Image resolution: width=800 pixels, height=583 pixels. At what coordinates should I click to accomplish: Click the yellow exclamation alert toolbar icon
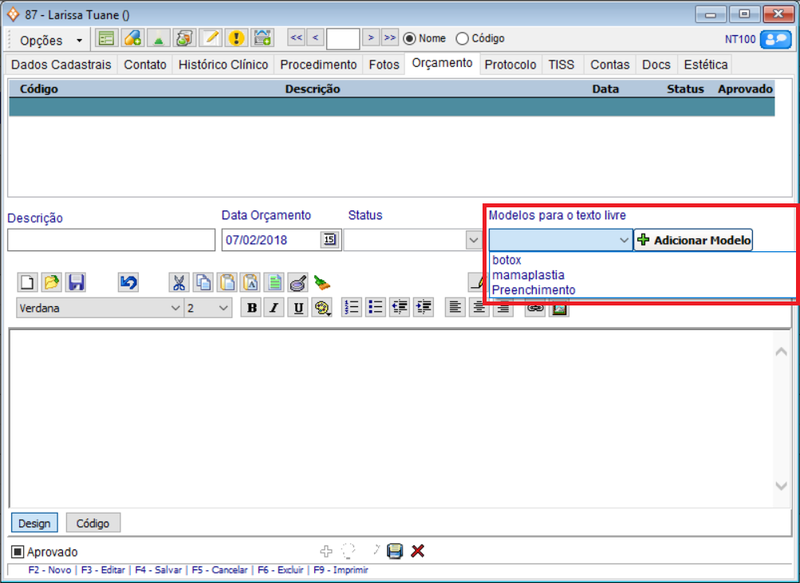[x=236, y=39]
